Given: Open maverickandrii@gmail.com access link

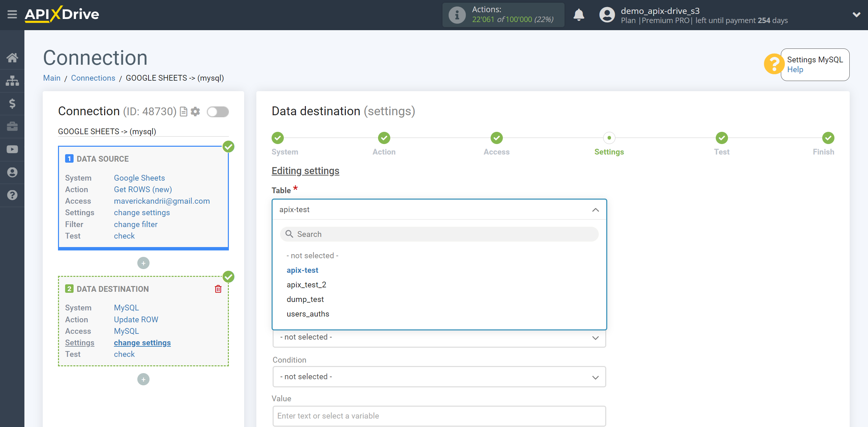Looking at the screenshot, I should pos(162,201).
